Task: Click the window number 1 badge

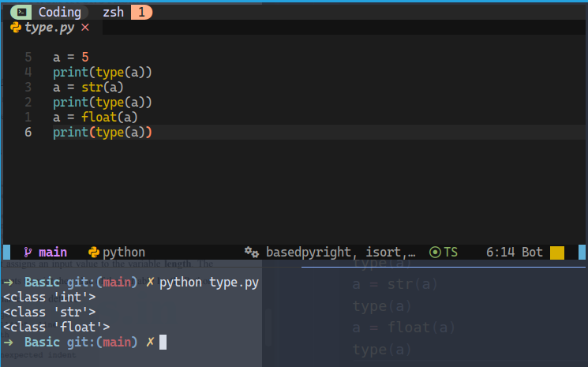Action: click(141, 13)
